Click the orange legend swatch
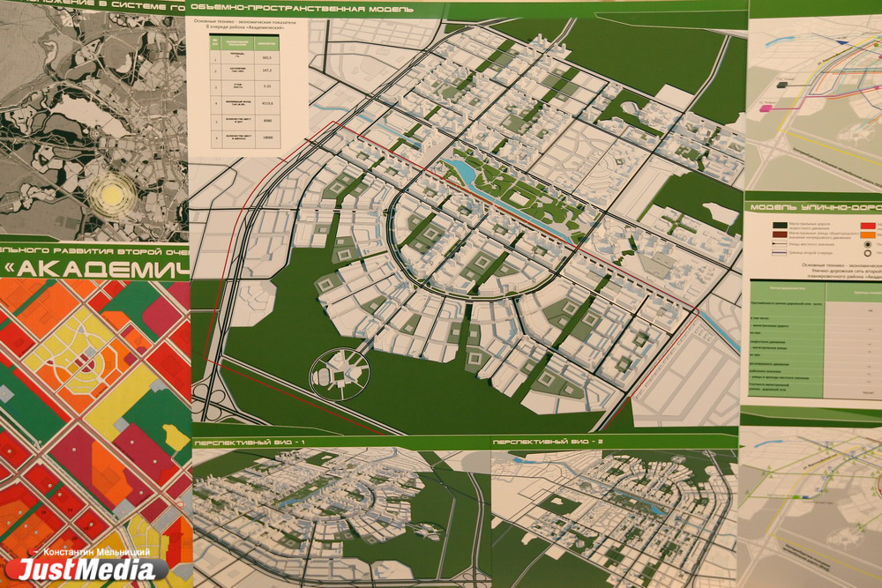882x588 pixels. 867,236
